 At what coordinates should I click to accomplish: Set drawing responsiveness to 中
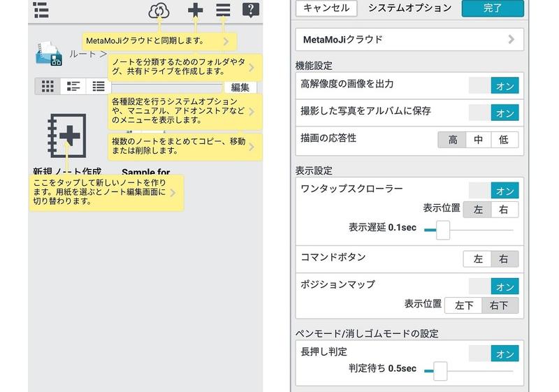click(478, 140)
